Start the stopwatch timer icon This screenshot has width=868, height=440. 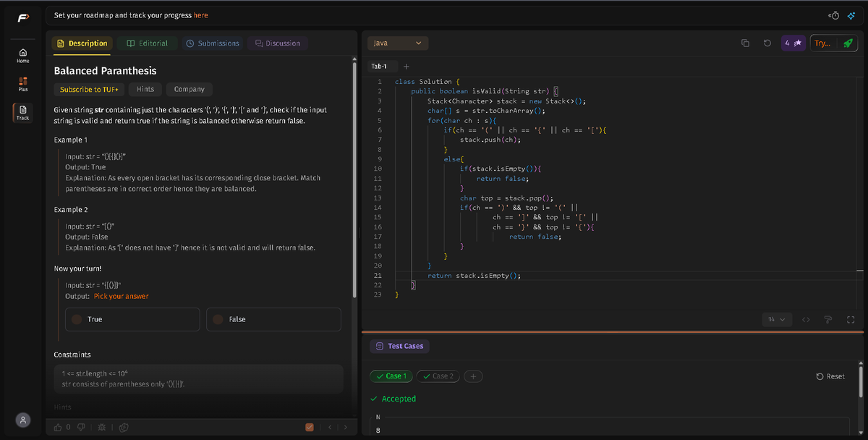tap(834, 15)
